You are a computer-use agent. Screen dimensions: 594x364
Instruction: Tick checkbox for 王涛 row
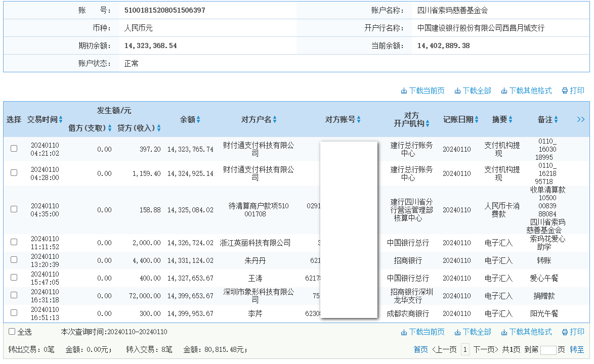[x=14, y=278]
